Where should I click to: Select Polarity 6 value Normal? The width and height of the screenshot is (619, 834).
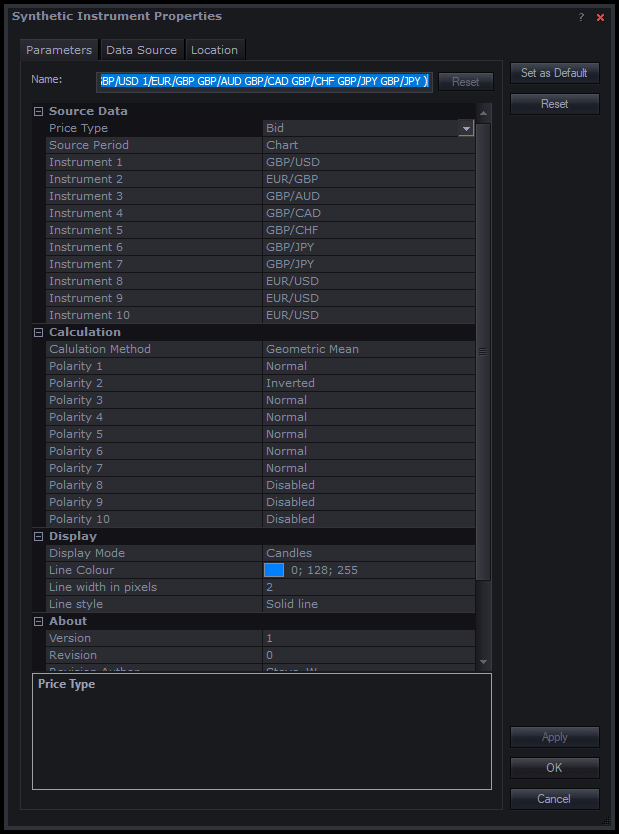click(369, 452)
